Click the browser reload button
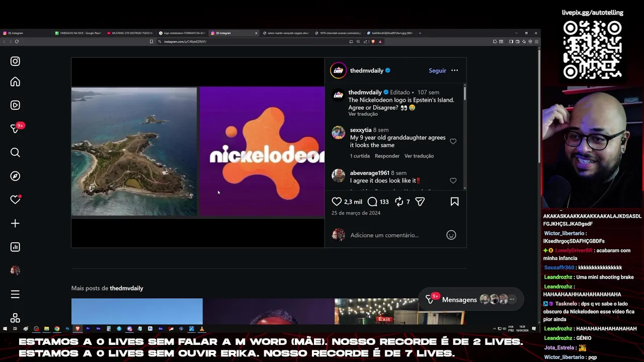Image resolution: width=644 pixels, height=362 pixels. coord(17,41)
